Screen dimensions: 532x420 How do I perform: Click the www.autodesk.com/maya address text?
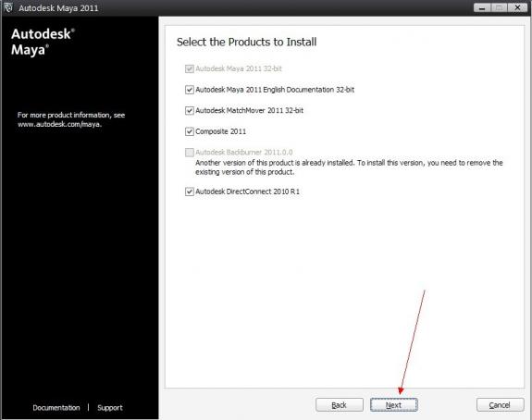[60, 124]
